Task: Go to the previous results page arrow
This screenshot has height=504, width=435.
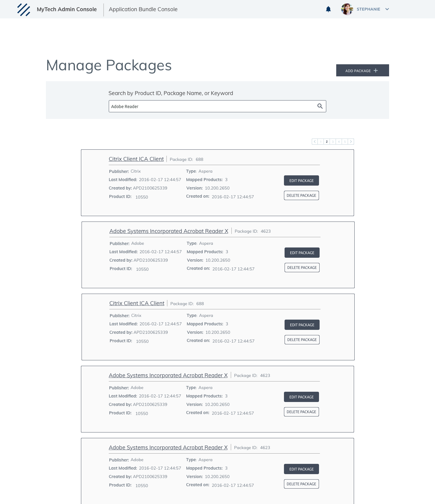Action: (x=315, y=142)
